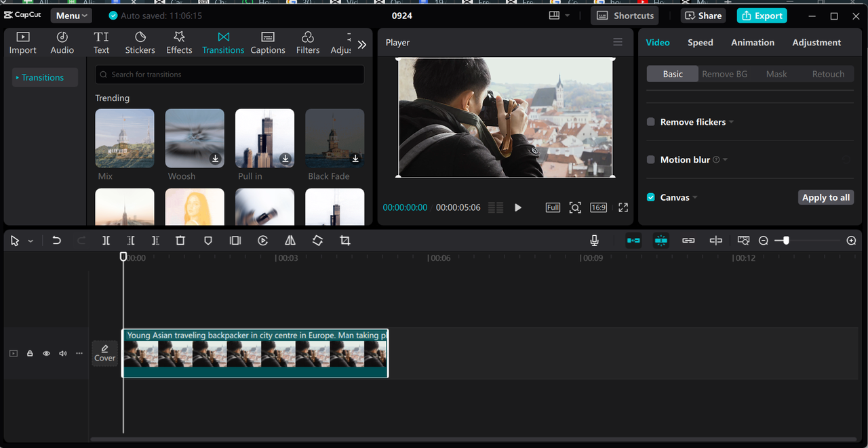Open the Captions tab

coord(268,42)
